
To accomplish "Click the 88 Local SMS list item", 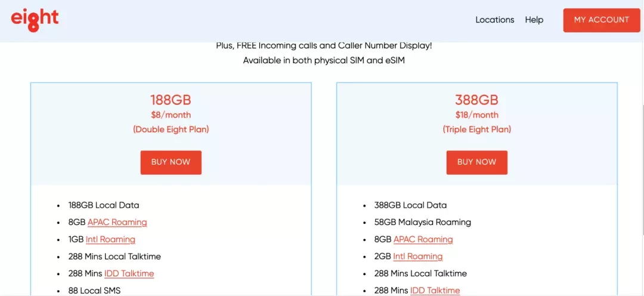I will coord(94,291).
